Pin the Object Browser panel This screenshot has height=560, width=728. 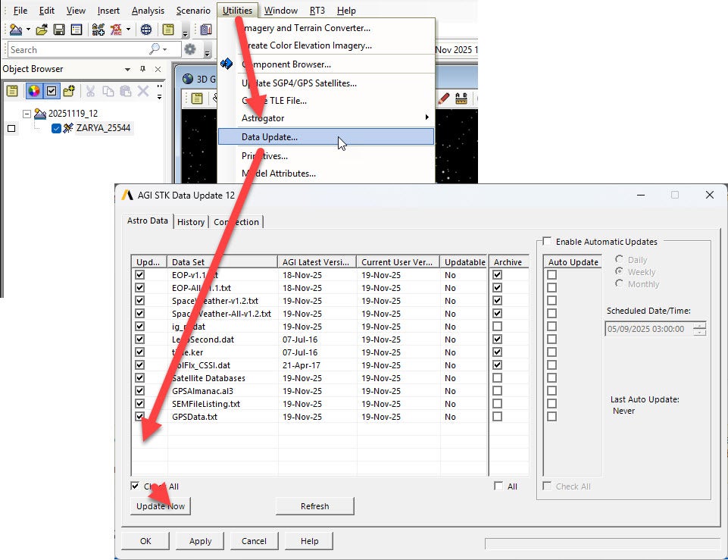click(x=142, y=69)
